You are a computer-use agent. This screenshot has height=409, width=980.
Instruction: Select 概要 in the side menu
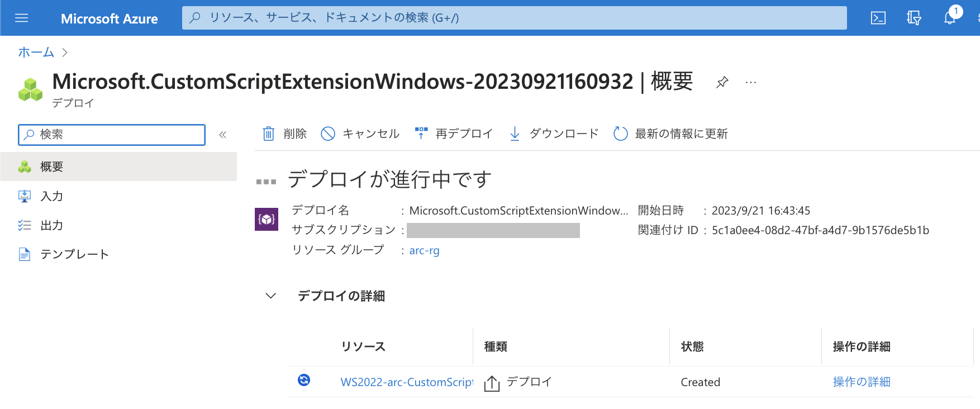pos(118,167)
